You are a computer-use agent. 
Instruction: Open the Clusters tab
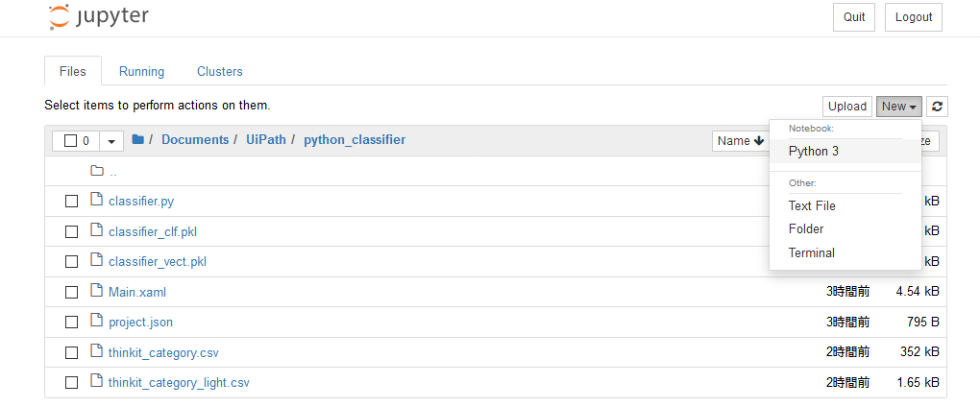220,72
